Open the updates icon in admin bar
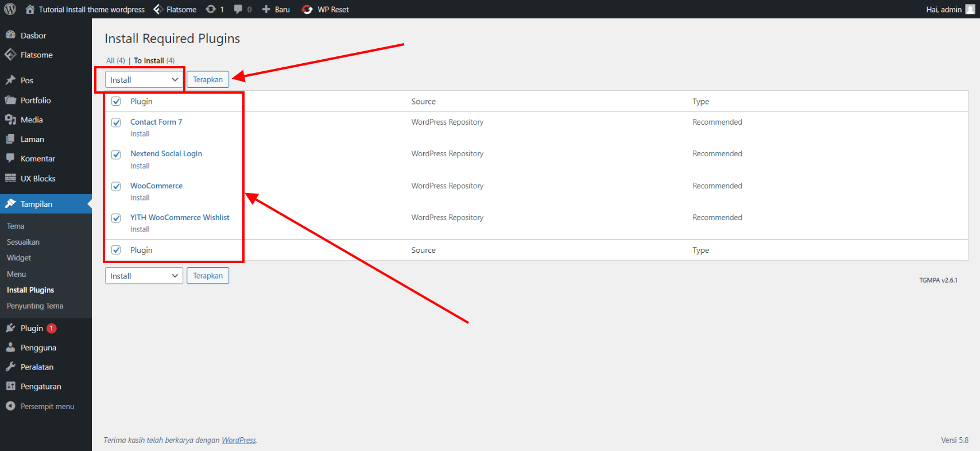Screen dimensions: 980x451 (x=211, y=9)
